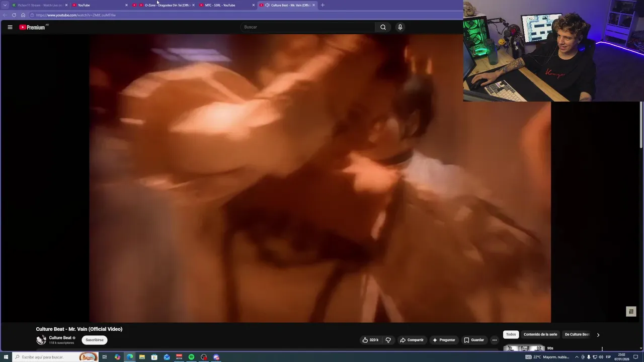Open the YouTube hamburger guide menu

click(x=10, y=27)
